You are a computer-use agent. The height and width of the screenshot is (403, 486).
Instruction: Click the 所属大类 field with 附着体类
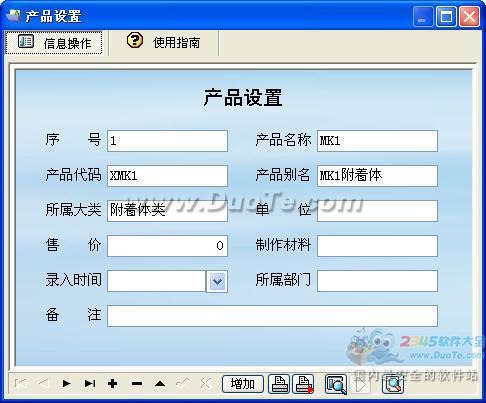click(167, 211)
